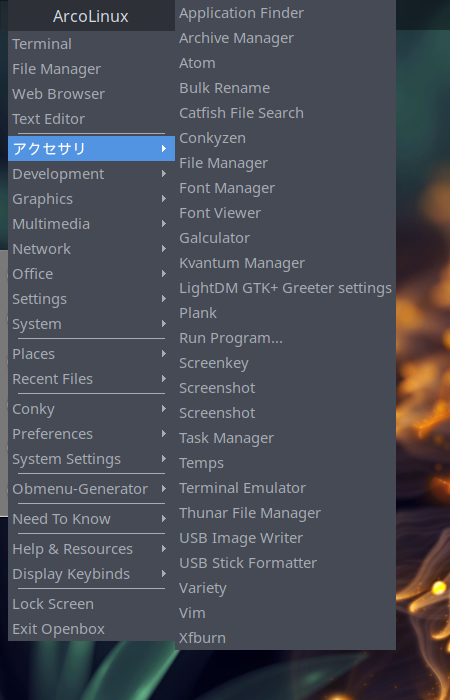The height and width of the screenshot is (700, 450).
Task: Launch Bulk Rename
Action: tap(285, 88)
